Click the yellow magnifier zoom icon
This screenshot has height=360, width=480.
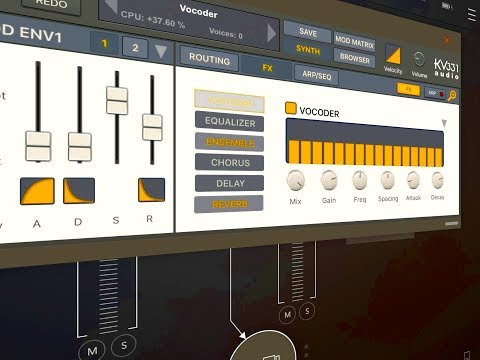point(452,96)
